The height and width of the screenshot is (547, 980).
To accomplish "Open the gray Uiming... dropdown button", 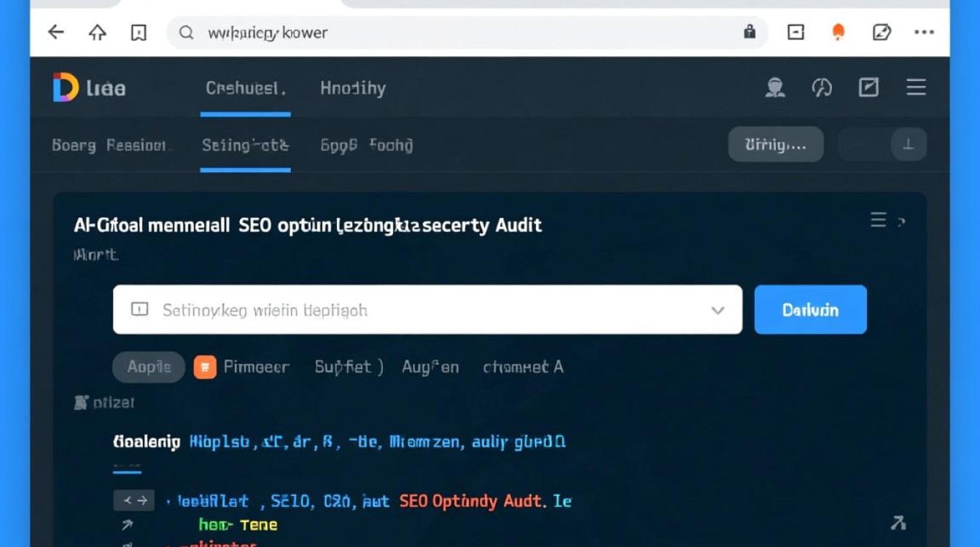I will tap(775, 144).
